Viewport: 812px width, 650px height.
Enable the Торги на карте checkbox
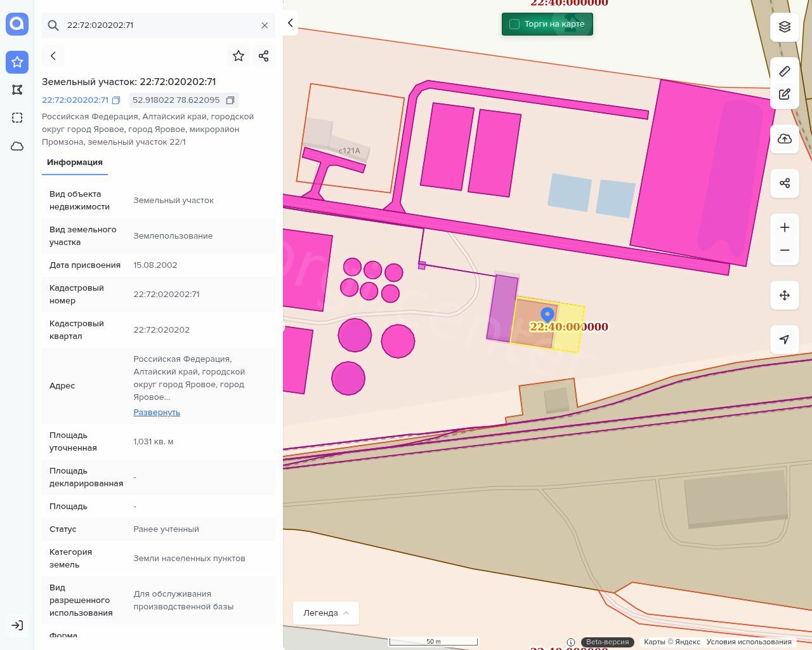(514, 24)
